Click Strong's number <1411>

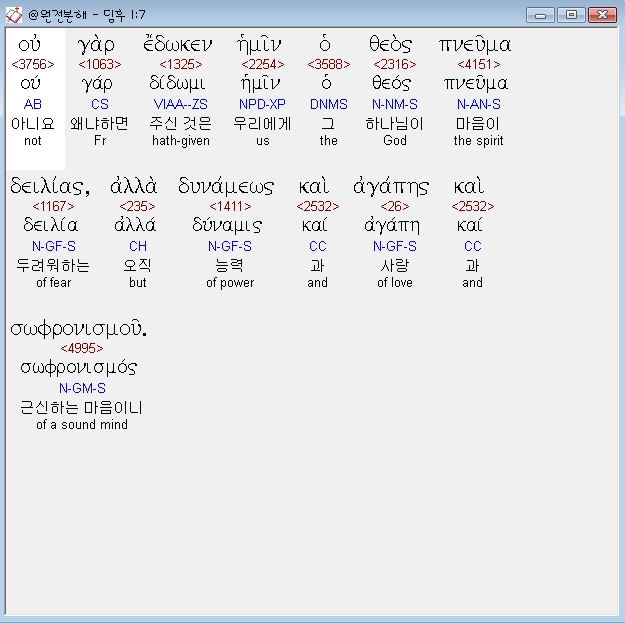[x=230, y=206]
